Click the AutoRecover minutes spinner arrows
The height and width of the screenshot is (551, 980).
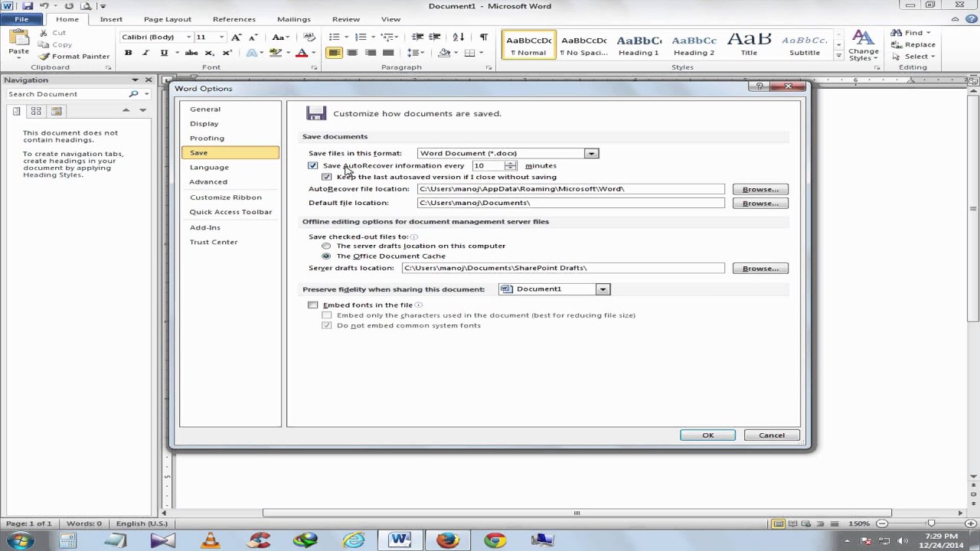click(511, 165)
